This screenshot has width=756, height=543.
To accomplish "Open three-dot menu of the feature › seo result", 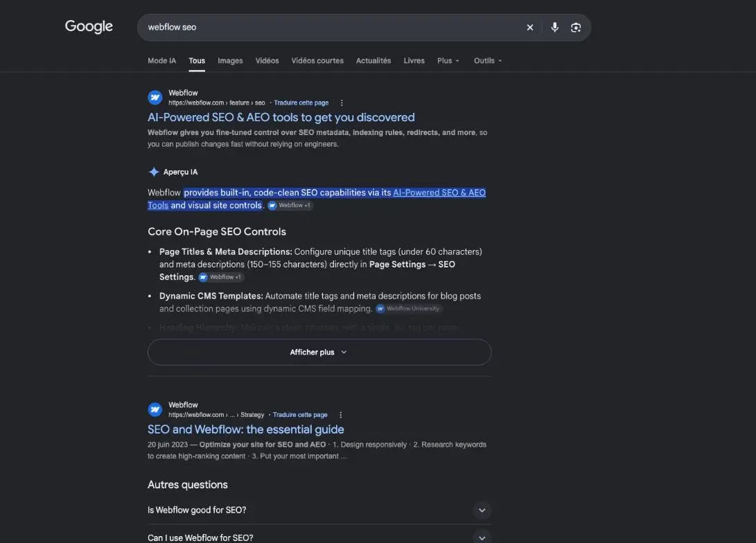I will pyautogui.click(x=342, y=103).
